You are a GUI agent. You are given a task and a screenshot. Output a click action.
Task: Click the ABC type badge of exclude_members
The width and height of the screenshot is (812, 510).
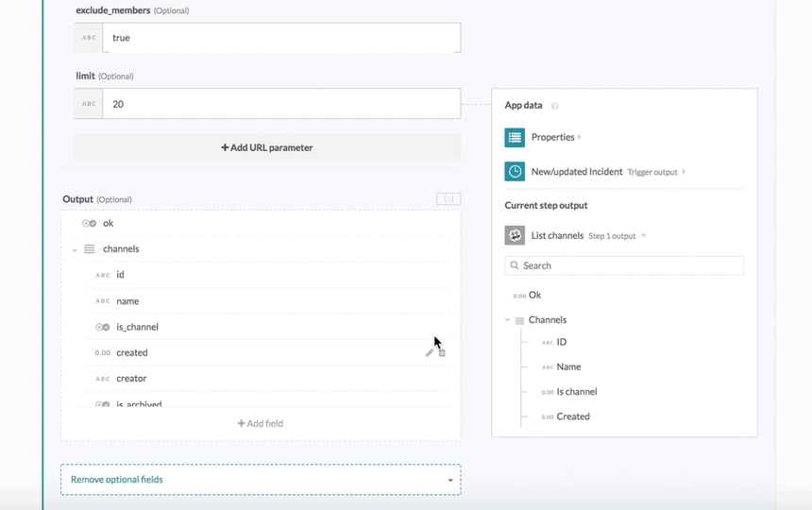pyautogui.click(x=89, y=37)
